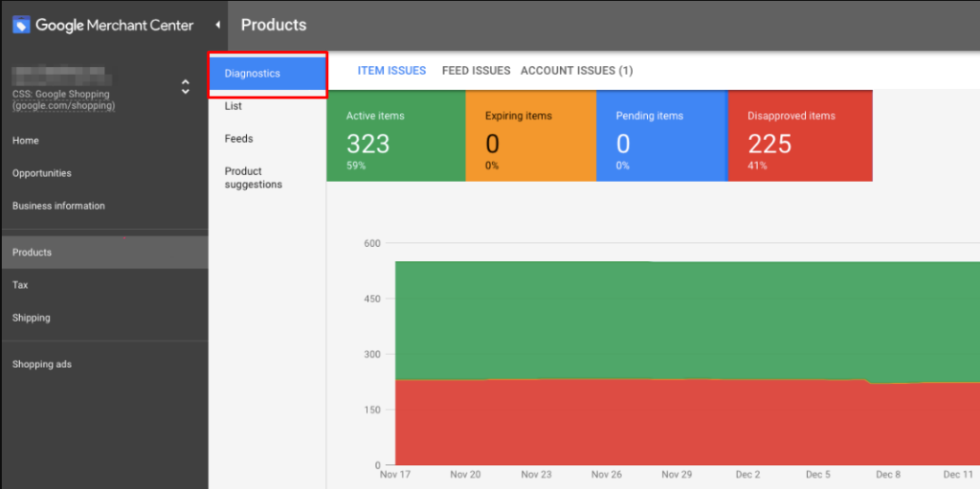The width and height of the screenshot is (980, 489).
Task: Switch to the Item Issues tab
Action: 391,71
